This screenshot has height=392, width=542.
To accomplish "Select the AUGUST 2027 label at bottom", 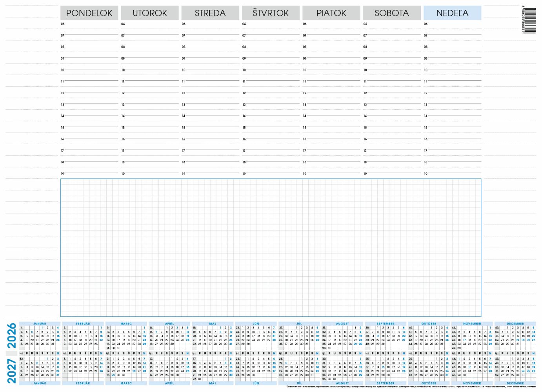I will (342, 383).
